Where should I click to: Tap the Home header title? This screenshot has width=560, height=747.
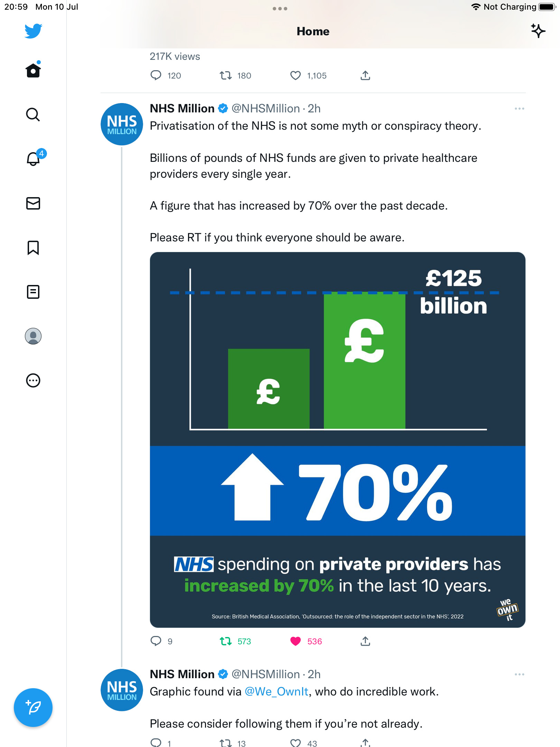click(x=313, y=31)
